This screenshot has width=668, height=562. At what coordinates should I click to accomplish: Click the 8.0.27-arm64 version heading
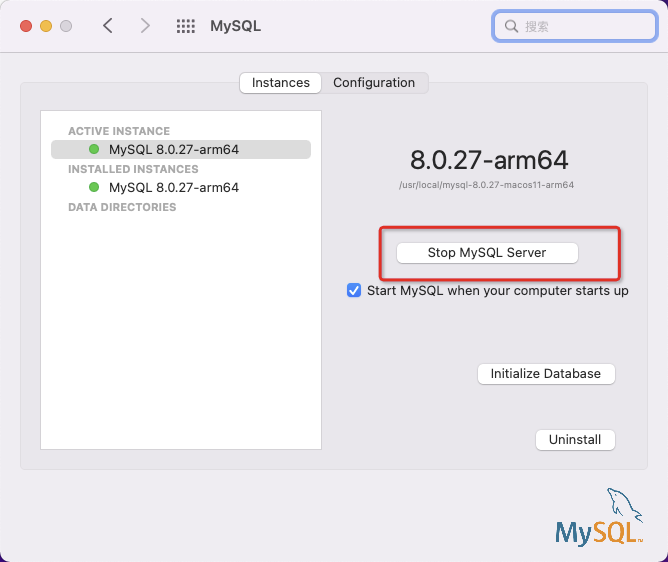click(x=489, y=160)
